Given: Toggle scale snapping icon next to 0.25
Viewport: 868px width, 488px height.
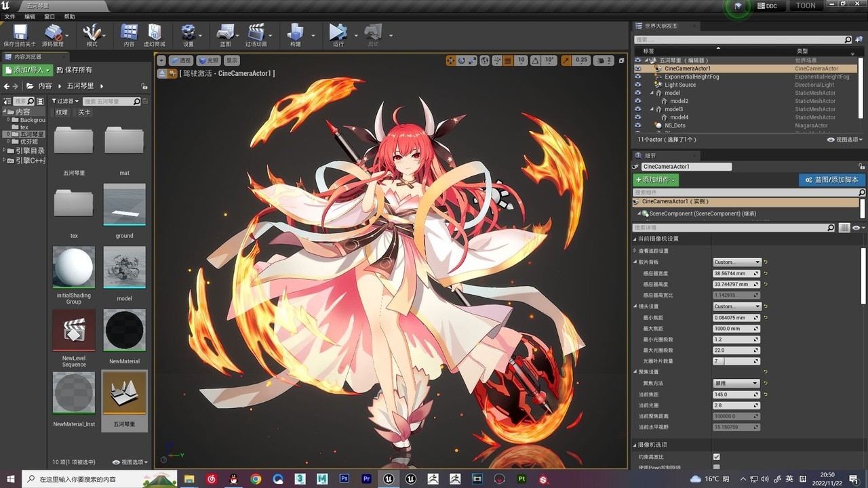Looking at the screenshot, I should pos(566,60).
